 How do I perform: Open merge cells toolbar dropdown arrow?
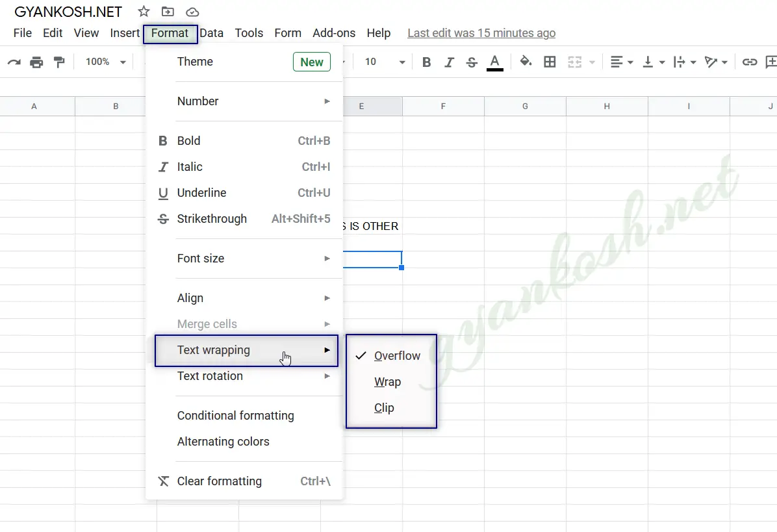[592, 62]
